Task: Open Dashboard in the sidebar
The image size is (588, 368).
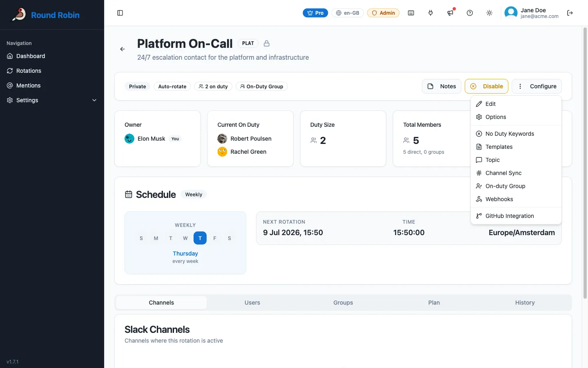Action: (x=52, y=56)
